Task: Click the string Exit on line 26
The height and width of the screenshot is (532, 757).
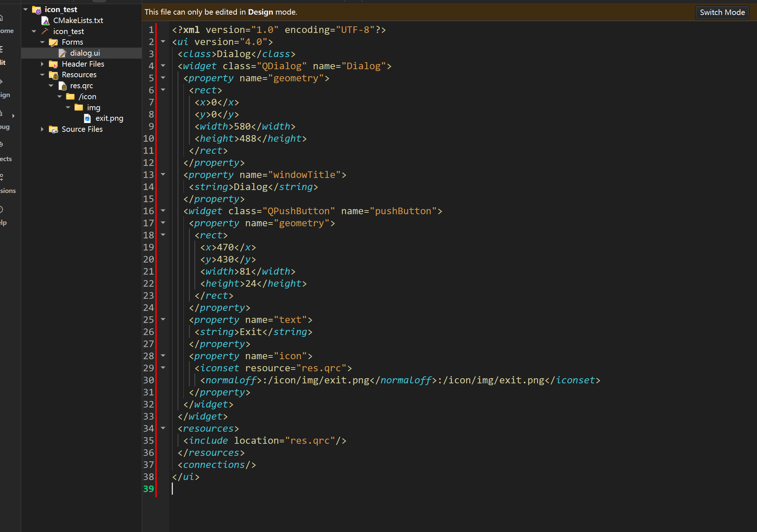Action: 251,332
